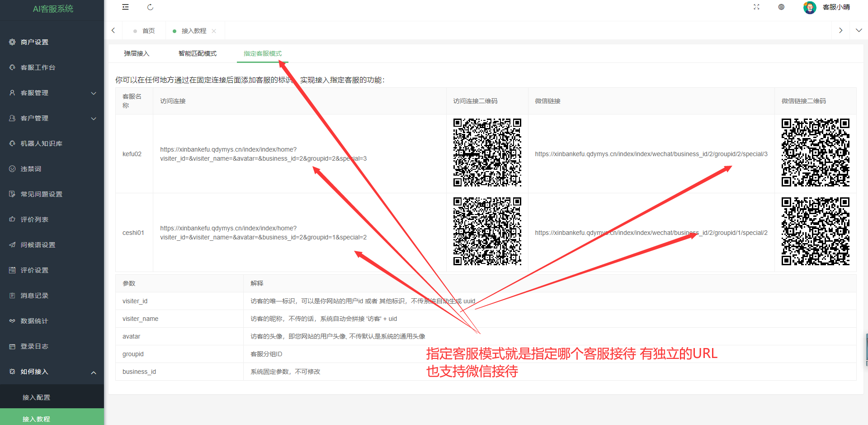Click ceshi01 access URL text
868x425 pixels.
pyautogui.click(x=263, y=233)
